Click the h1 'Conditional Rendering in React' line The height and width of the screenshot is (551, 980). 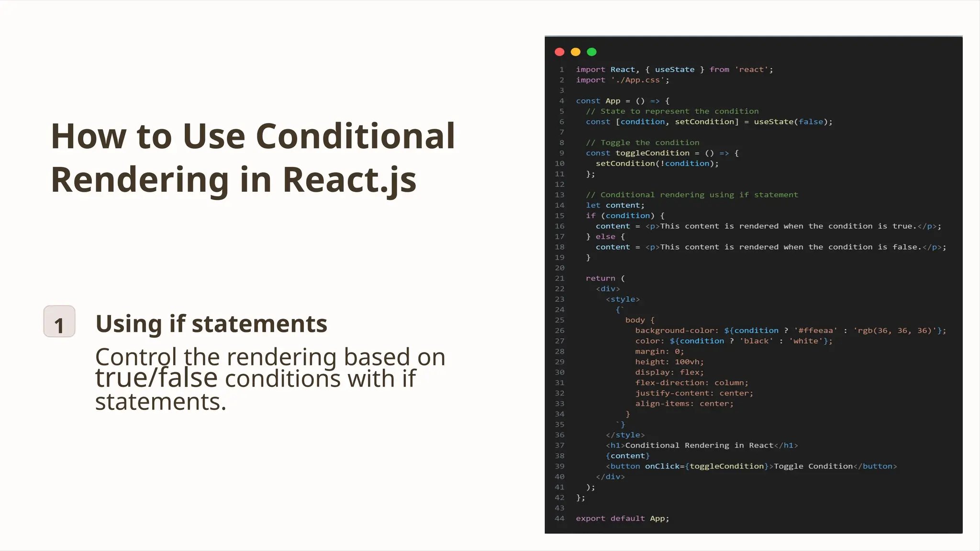coord(702,445)
